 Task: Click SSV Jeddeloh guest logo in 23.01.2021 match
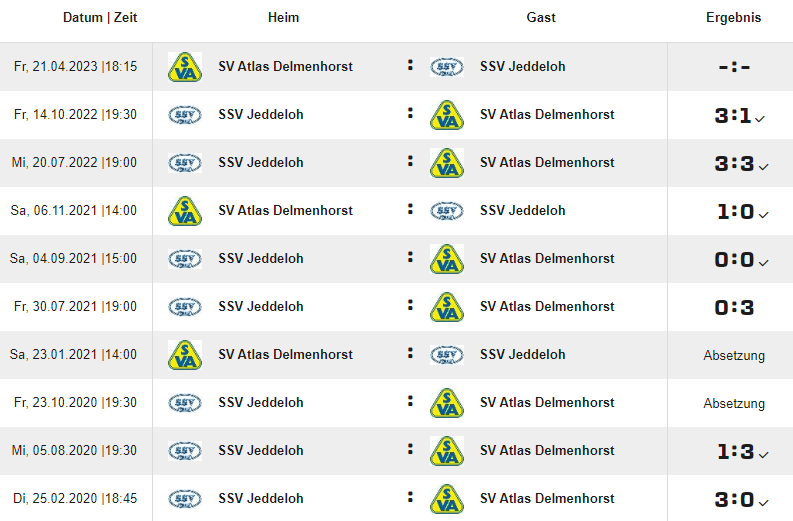tap(447, 355)
